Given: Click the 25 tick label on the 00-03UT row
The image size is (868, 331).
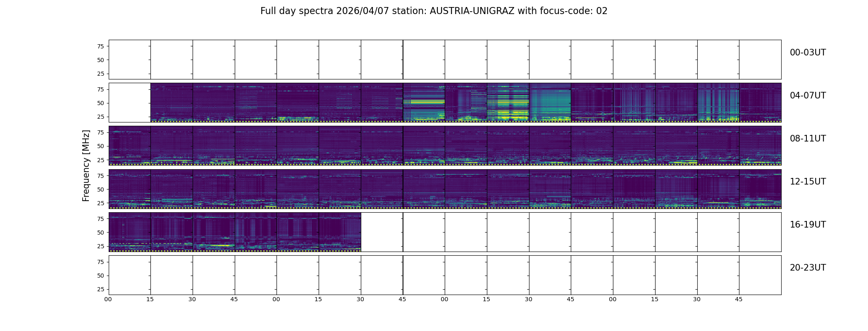Looking at the screenshot, I should coord(100,74).
